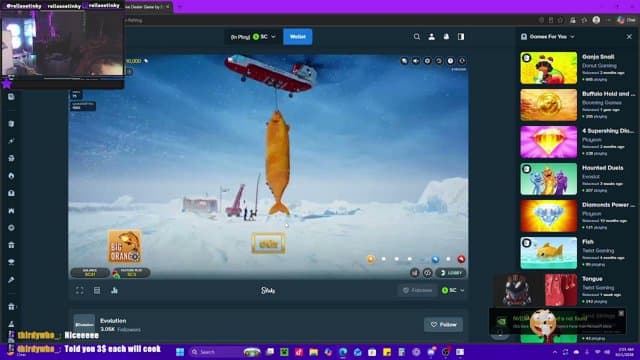
Task: Switch to the browser tab with the live game
Action: pyautogui.click(x=147, y=7)
